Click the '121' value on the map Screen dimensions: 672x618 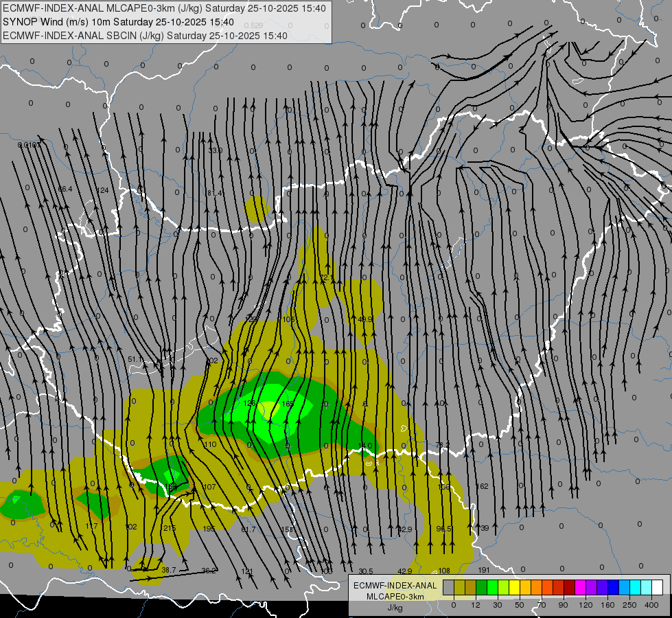247,571
